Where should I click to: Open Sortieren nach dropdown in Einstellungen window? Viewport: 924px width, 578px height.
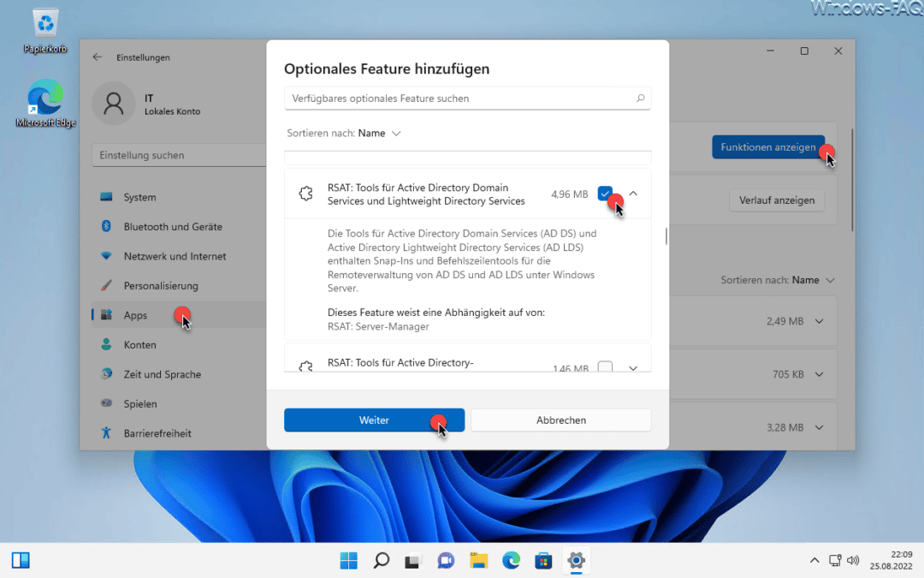(x=778, y=280)
